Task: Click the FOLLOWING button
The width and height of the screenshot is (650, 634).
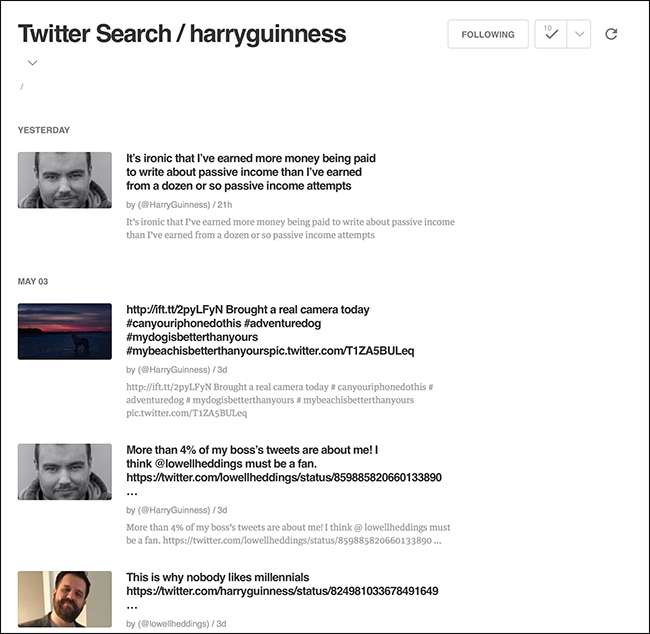Action: coord(488,34)
